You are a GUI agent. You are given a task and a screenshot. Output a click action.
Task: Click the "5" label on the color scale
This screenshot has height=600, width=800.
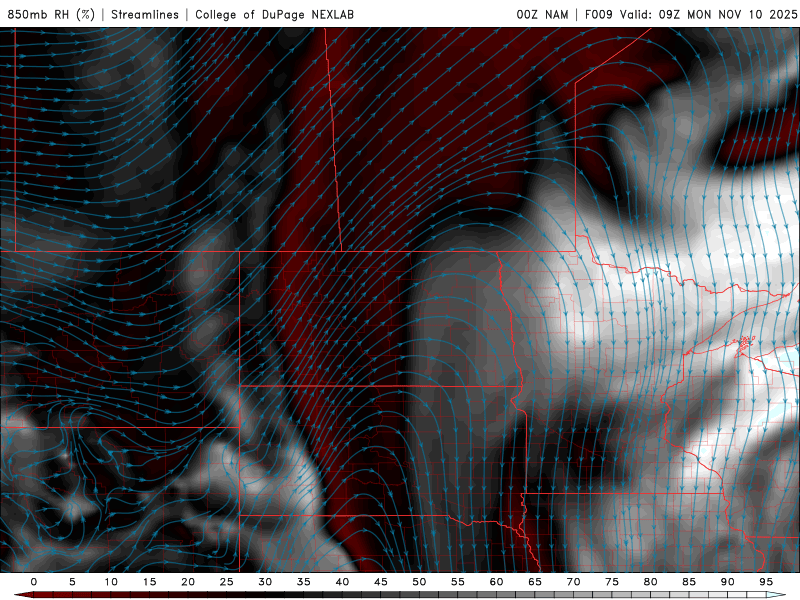tap(72, 582)
